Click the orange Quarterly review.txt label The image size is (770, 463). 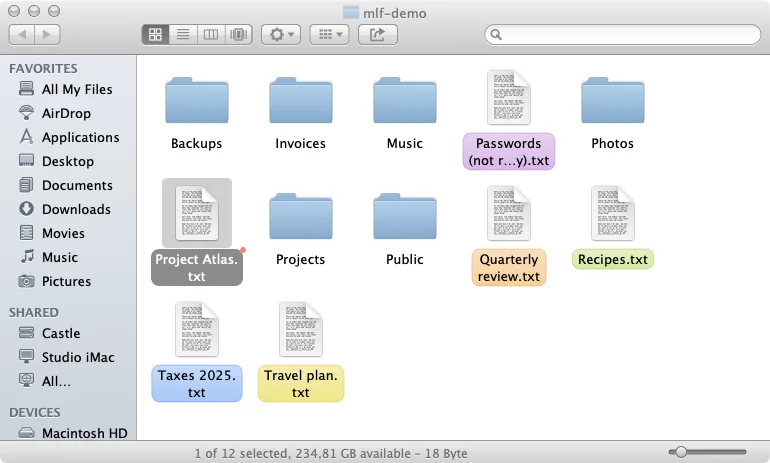pyautogui.click(x=509, y=268)
